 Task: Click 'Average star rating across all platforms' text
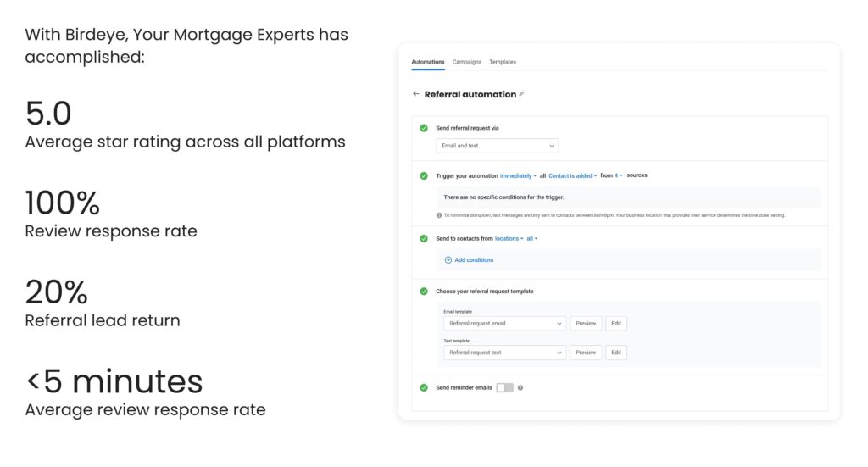tap(185, 142)
